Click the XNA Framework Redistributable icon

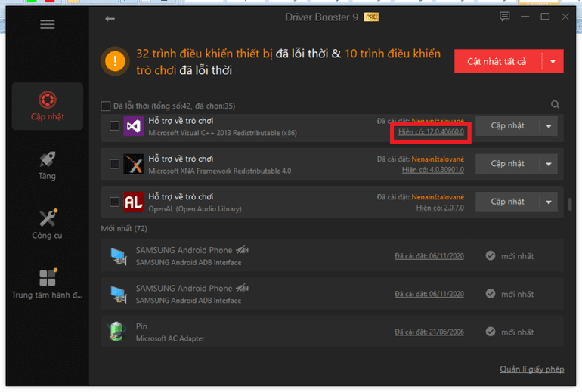point(133,164)
